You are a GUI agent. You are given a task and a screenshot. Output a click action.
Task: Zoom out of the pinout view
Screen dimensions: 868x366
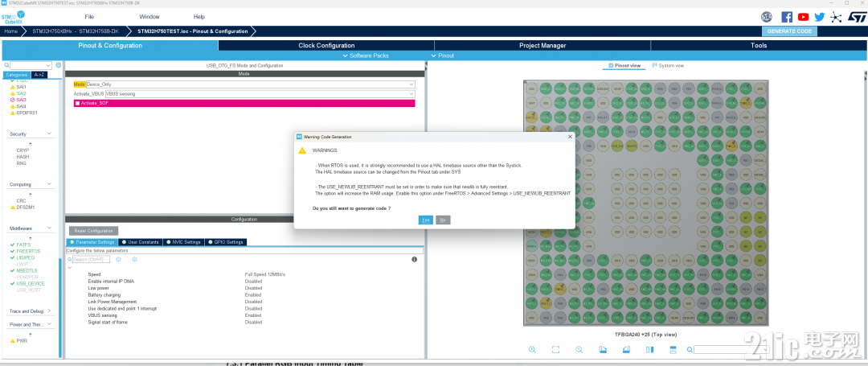click(x=579, y=349)
